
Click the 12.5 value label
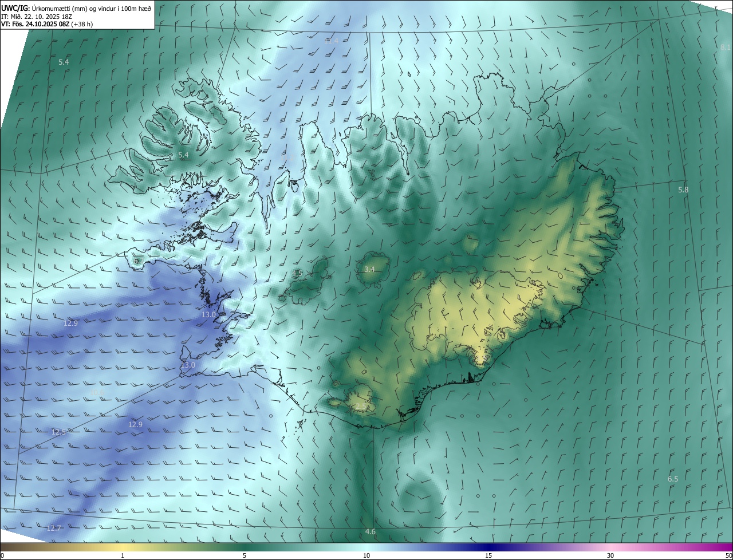pyautogui.click(x=58, y=432)
